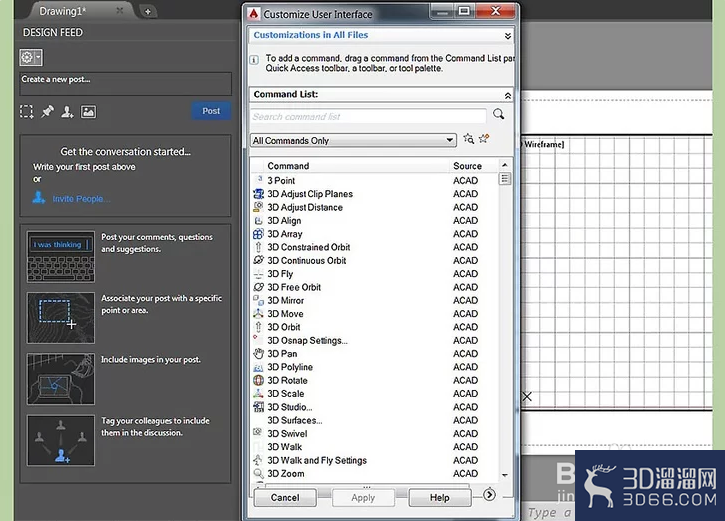
Task: Click the Design Feed settings gear icon
Action: click(31, 57)
